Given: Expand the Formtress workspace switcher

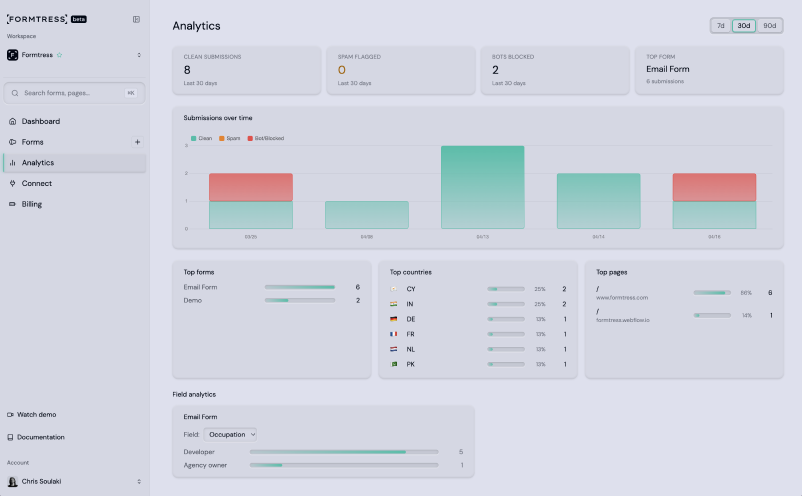Looking at the screenshot, I should 139,55.
